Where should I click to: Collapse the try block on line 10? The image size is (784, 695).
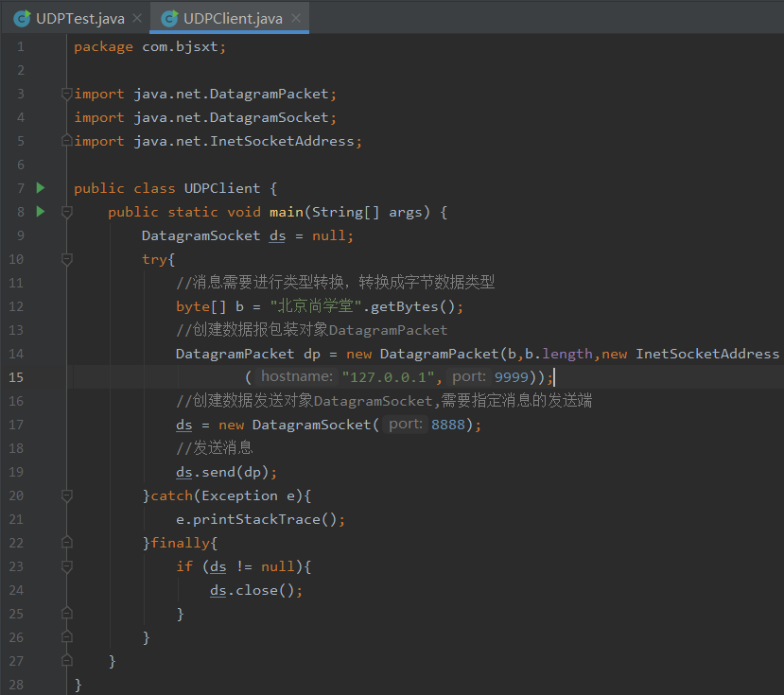66,259
